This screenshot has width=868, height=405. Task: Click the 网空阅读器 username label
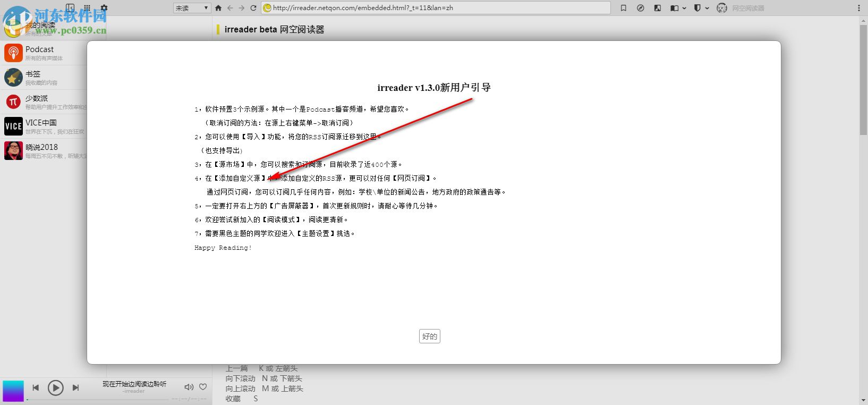[x=748, y=8]
